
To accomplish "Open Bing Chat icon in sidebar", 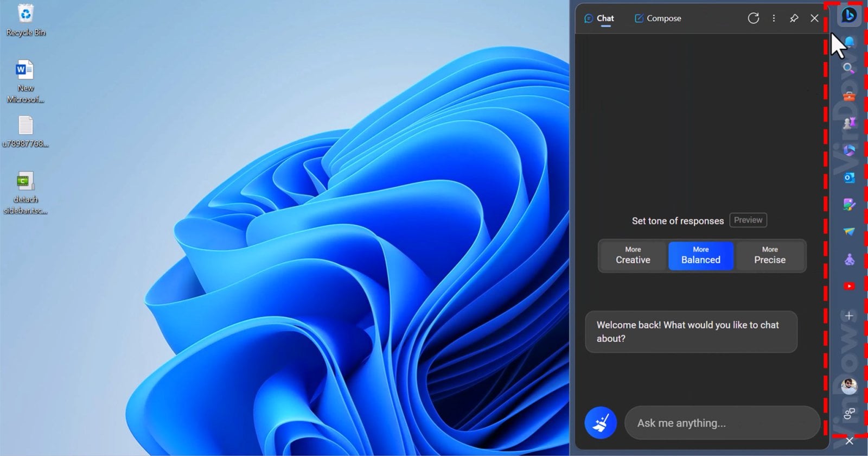I will (x=849, y=15).
